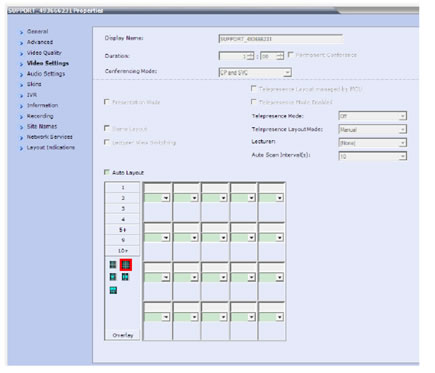Open the Audio Settings section

click(46, 74)
